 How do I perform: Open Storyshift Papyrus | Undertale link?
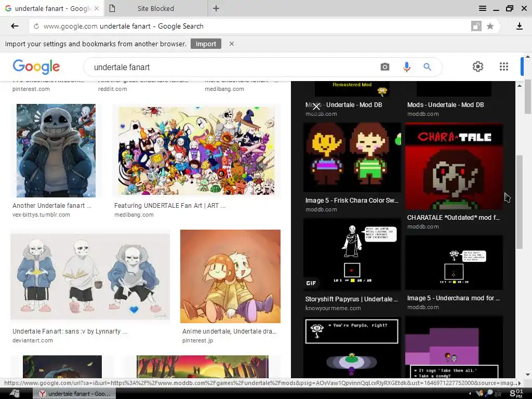[352, 299]
